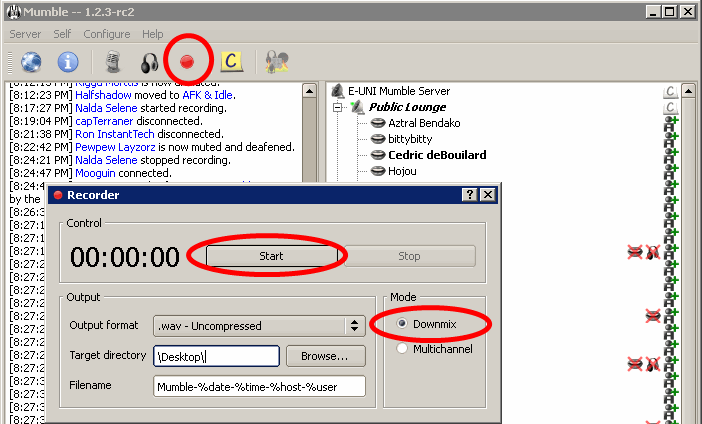
Task: Open the Server menu
Action: [25, 34]
